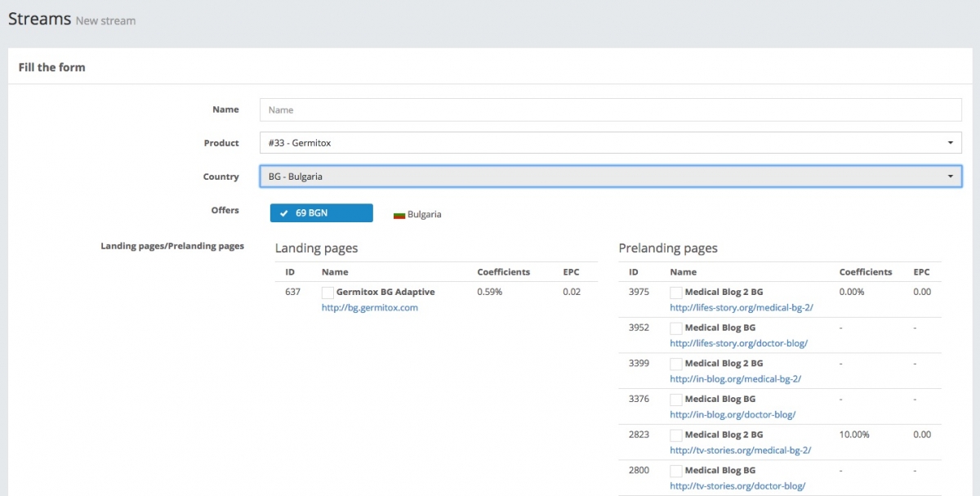This screenshot has height=496, width=980.
Task: Click the Name input field
Action: pos(610,109)
